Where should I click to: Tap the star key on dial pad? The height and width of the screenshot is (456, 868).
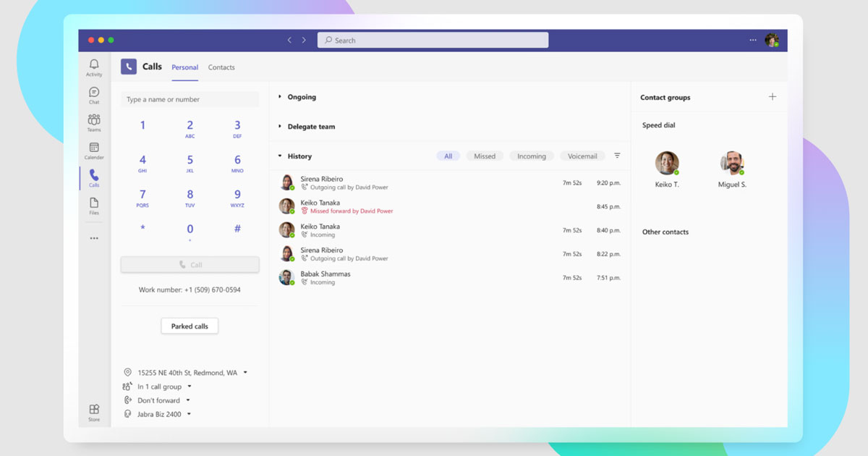click(x=142, y=229)
